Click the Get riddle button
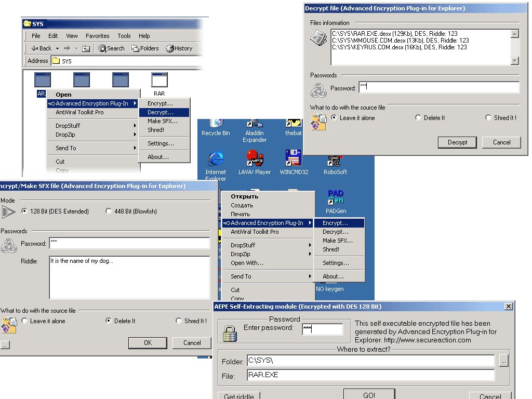This screenshot has width=532, height=399. tap(238, 395)
